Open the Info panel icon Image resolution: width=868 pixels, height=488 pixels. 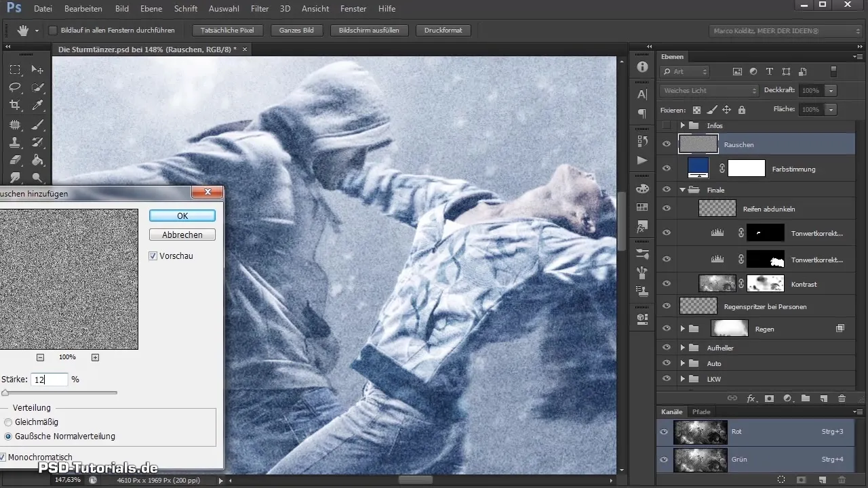tap(642, 66)
